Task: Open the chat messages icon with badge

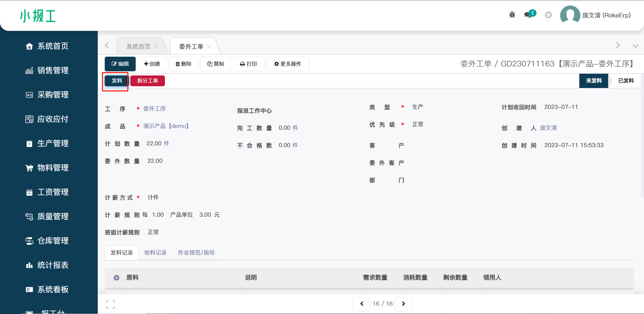Action: coord(528,15)
